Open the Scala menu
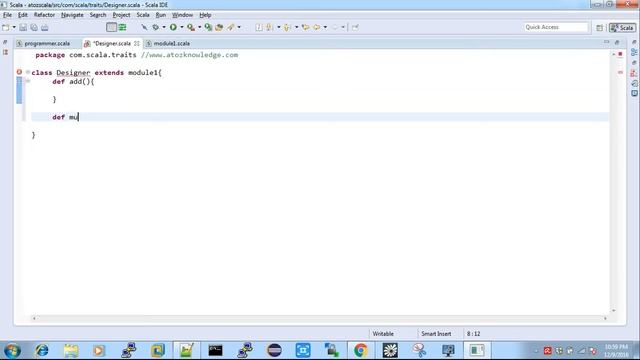The width and height of the screenshot is (640, 360). click(143, 15)
